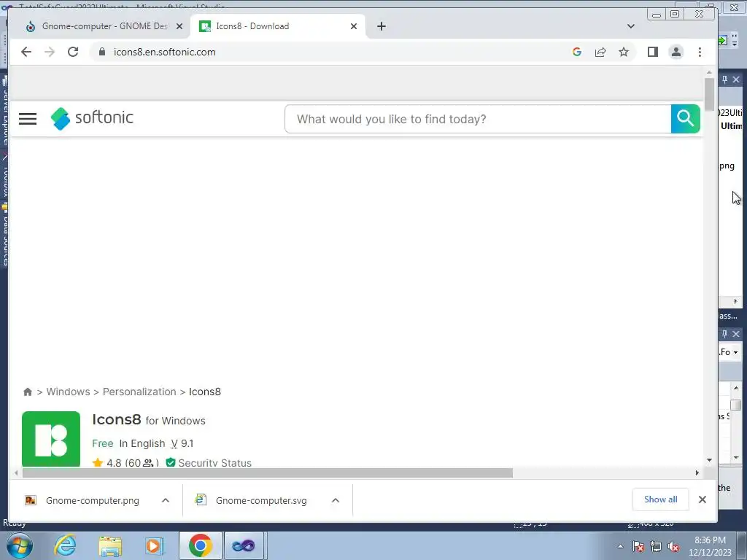Pin the lower Visual Studio panel
The height and width of the screenshot is (560, 747).
point(724,334)
